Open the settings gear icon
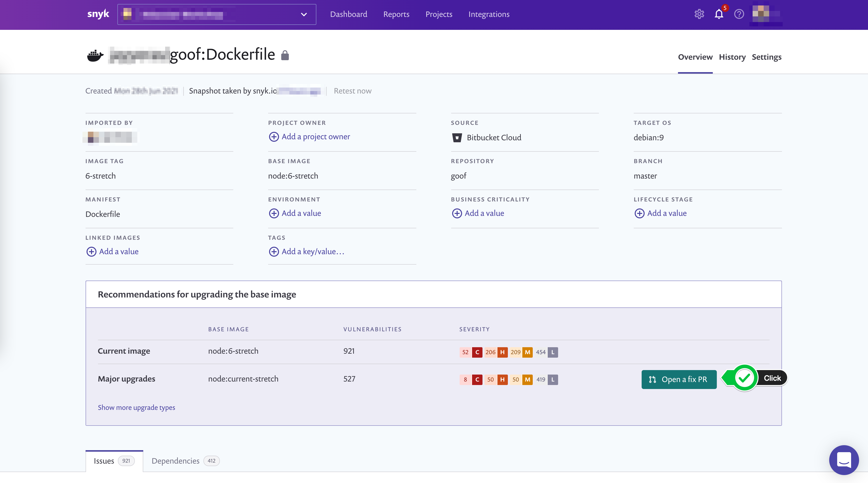The image size is (868, 483). pyautogui.click(x=699, y=14)
